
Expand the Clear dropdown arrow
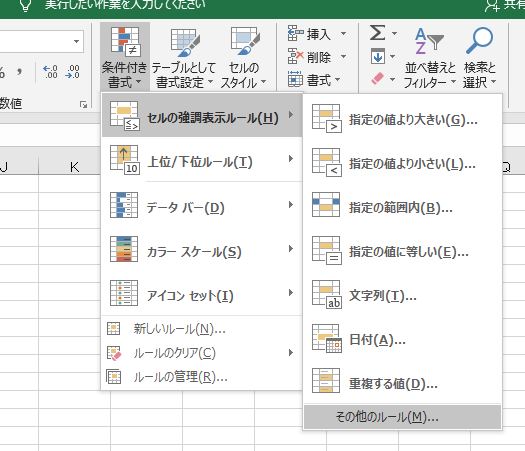[392, 79]
